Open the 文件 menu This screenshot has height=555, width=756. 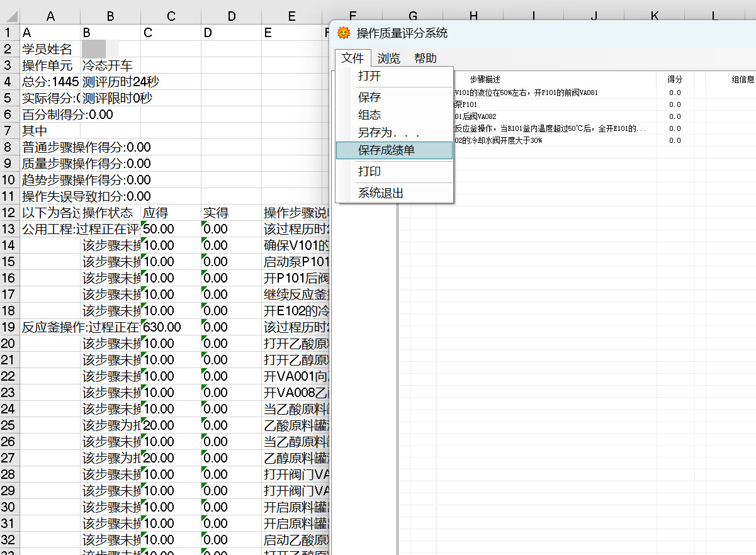pyautogui.click(x=353, y=59)
